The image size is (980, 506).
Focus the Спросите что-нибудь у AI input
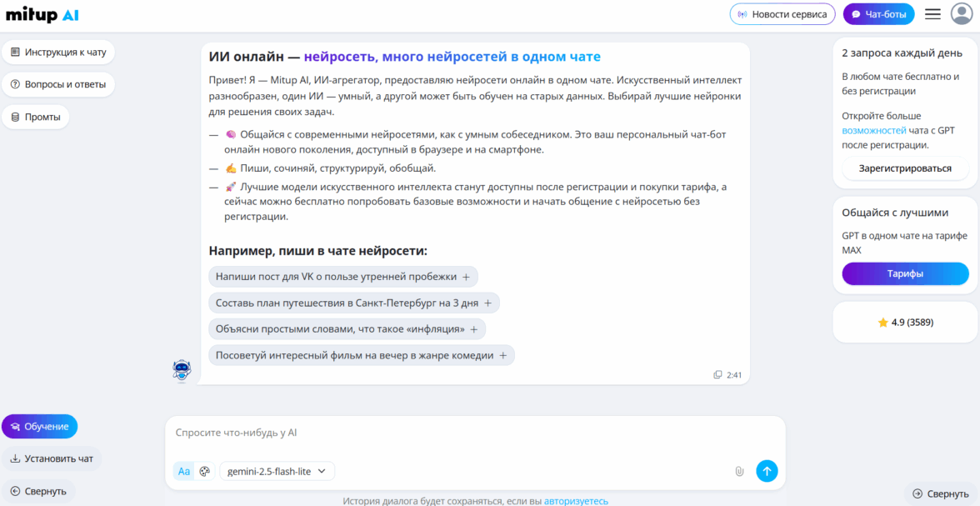[475, 433]
